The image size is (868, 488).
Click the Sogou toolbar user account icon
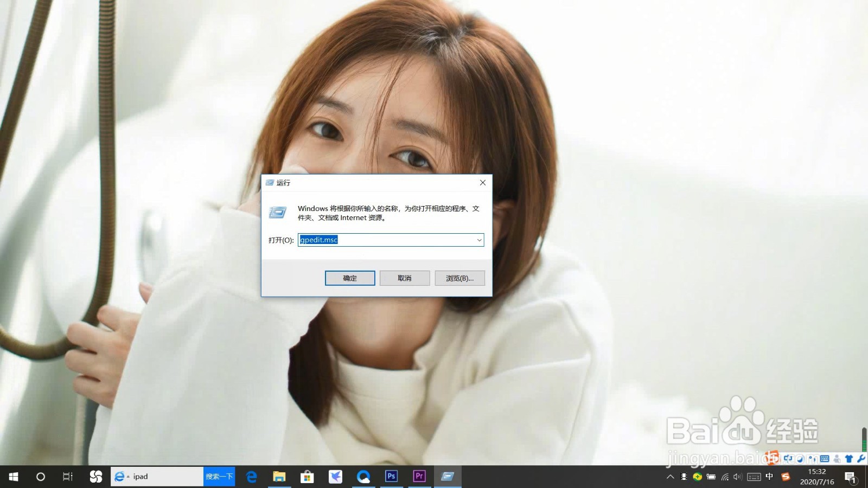(x=837, y=458)
